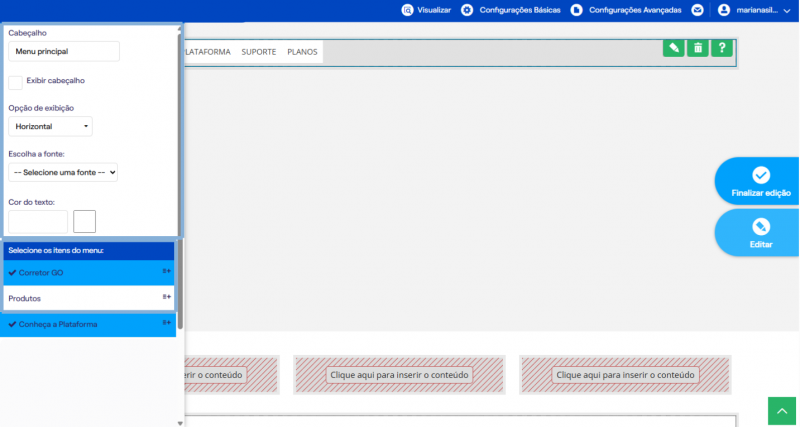Click the green trash delete button
Viewport: 800px width, 427px height.
[x=698, y=48]
